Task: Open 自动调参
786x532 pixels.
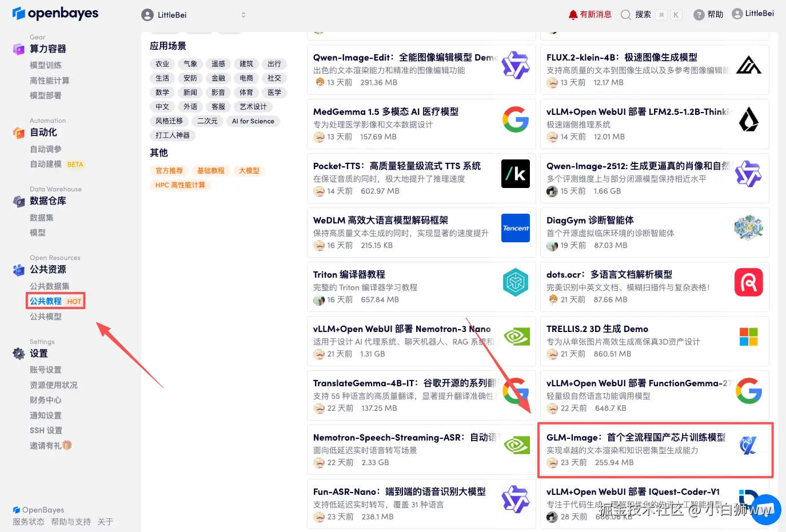Action: 46,149
